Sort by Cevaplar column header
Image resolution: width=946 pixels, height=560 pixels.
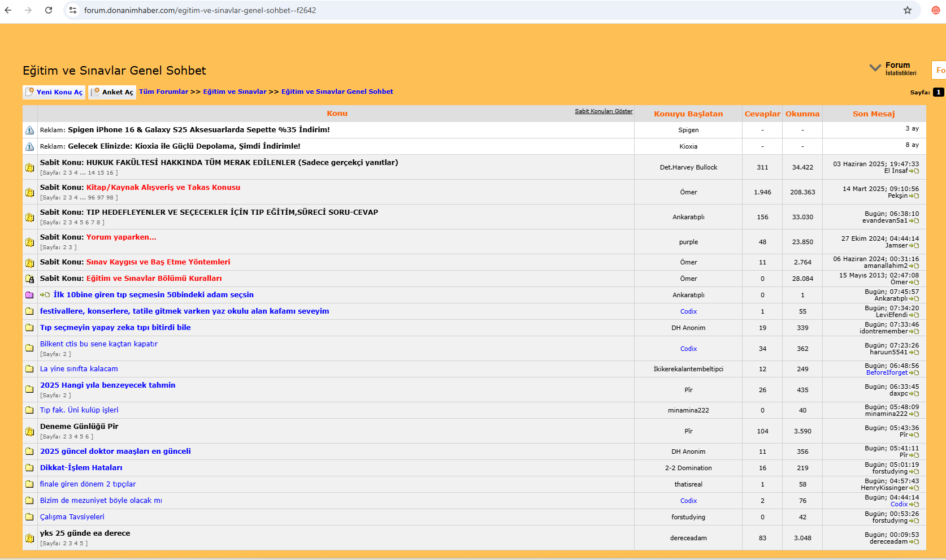[762, 114]
